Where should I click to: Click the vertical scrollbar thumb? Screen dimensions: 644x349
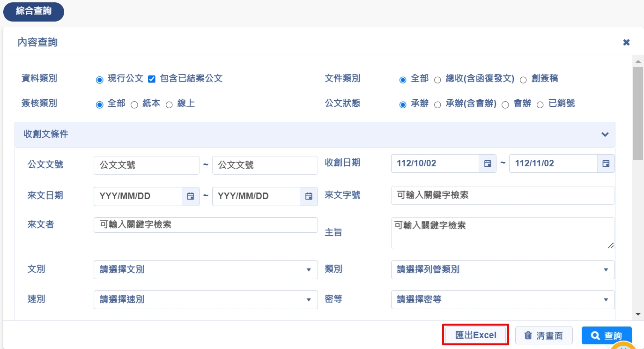point(638,114)
